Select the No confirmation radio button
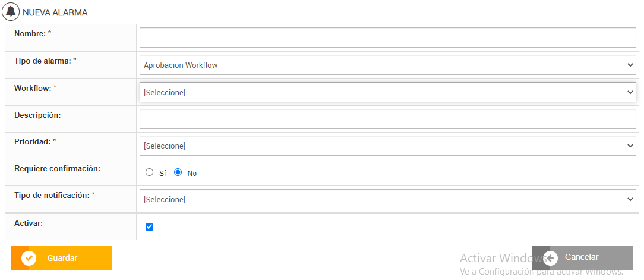The height and width of the screenshot is (280, 644). [x=178, y=172]
